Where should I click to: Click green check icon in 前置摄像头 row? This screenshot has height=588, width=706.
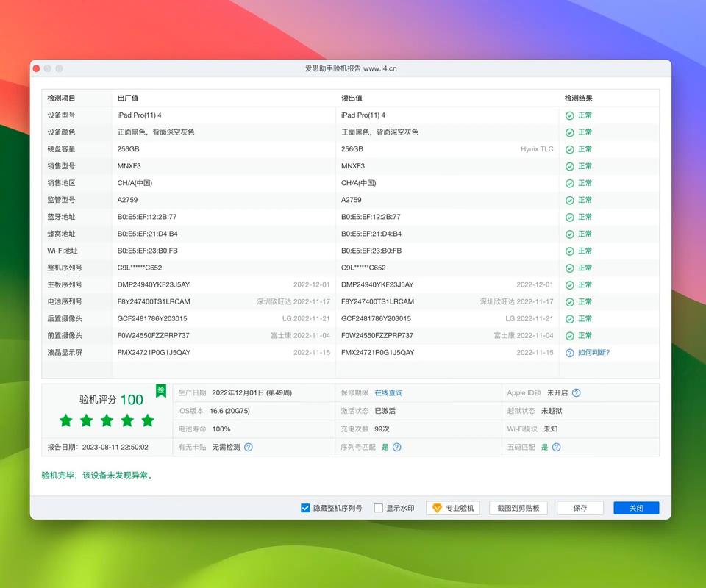coord(569,336)
